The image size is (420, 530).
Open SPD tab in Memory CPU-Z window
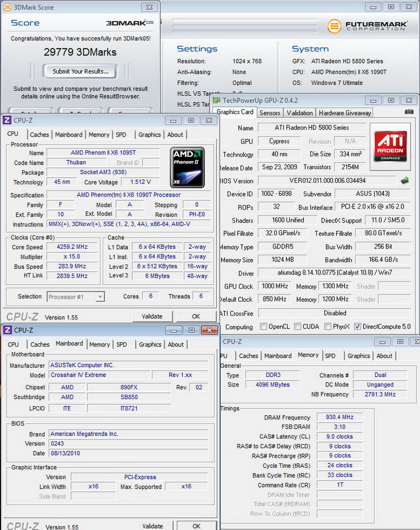pyautogui.click(x=330, y=356)
